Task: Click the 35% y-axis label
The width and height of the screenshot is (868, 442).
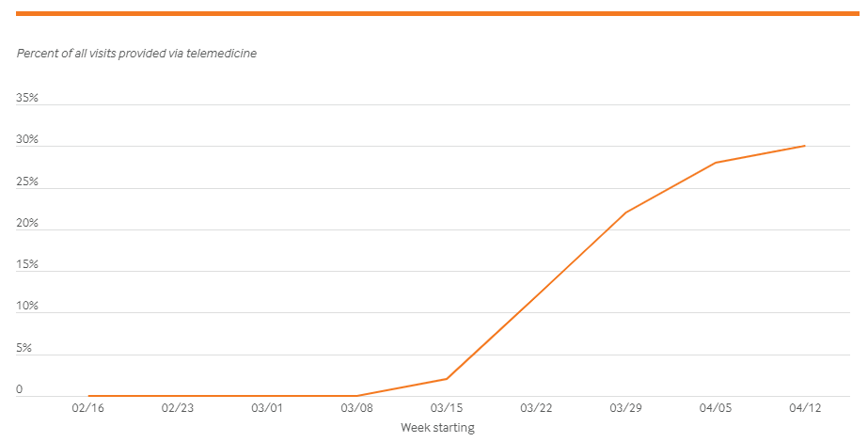Action: click(27, 98)
